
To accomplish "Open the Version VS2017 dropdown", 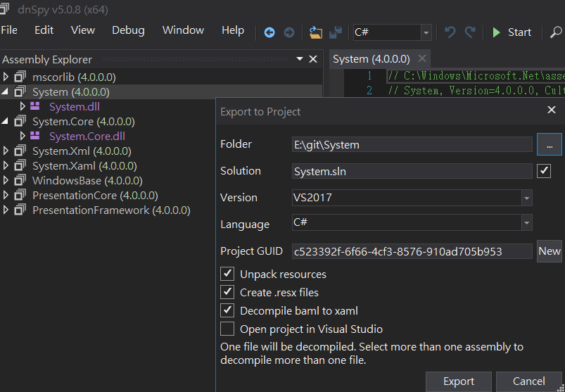I will (x=526, y=198).
